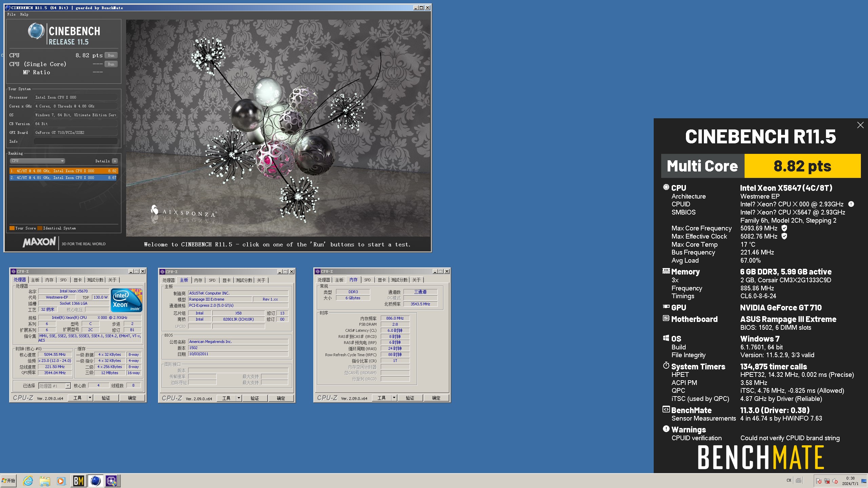Click the Identical System legend swatch
868x488 pixels.
tap(40, 228)
